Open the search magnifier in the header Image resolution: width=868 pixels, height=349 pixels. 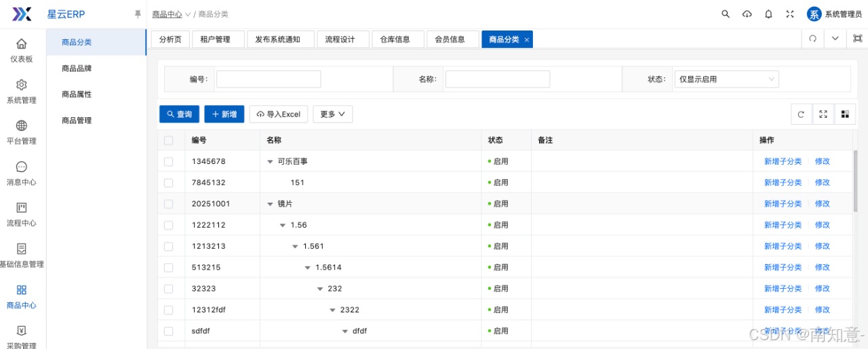coord(726,14)
